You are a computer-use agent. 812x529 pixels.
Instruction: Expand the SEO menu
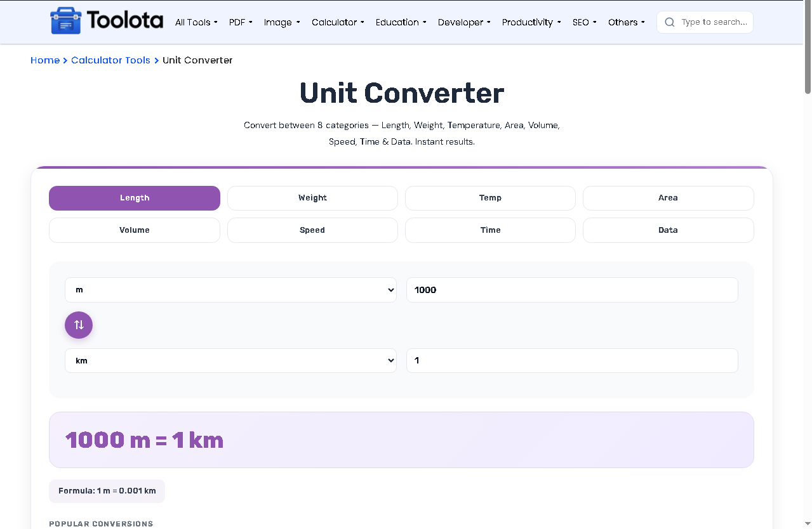pyautogui.click(x=584, y=22)
